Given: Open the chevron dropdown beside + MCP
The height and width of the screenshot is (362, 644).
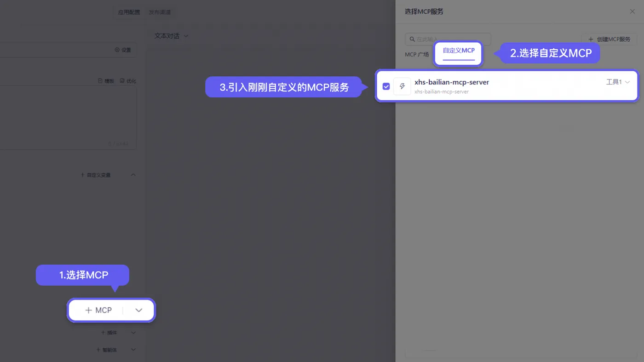Looking at the screenshot, I should (139, 310).
